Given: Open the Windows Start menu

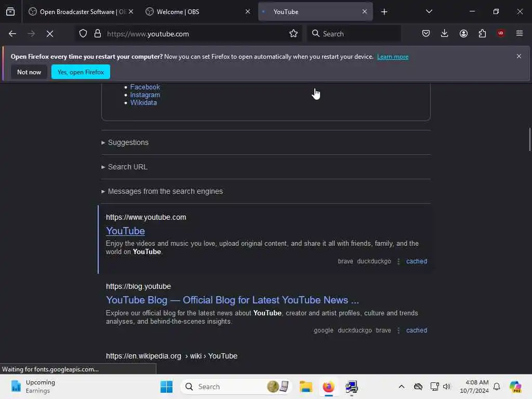Looking at the screenshot, I should (166, 387).
